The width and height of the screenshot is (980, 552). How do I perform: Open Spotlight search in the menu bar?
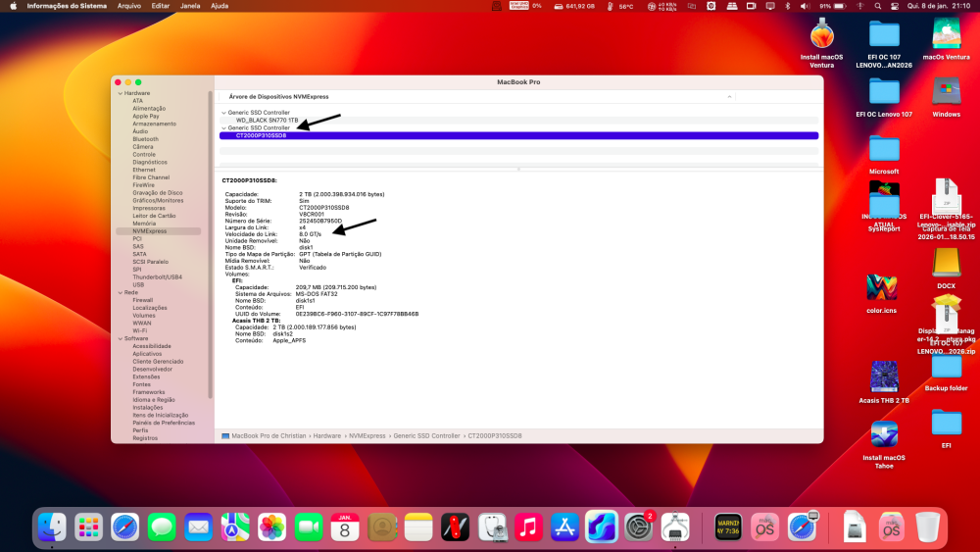point(877,6)
